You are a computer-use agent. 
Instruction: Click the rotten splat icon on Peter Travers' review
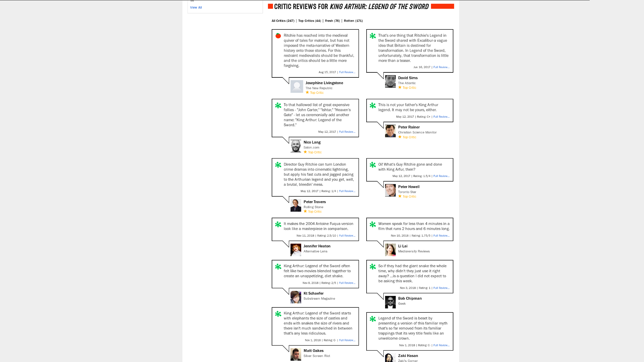(x=278, y=165)
